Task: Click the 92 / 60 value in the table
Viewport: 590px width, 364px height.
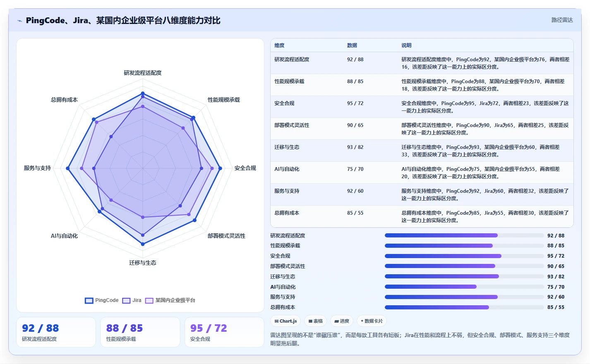Action: [355, 191]
